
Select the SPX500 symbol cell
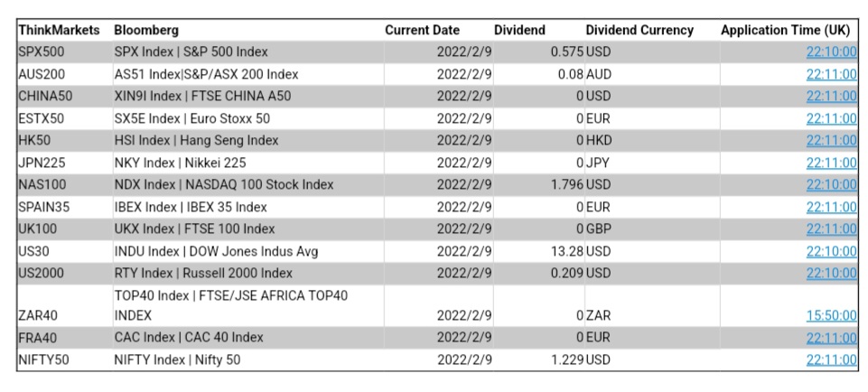tap(42, 52)
